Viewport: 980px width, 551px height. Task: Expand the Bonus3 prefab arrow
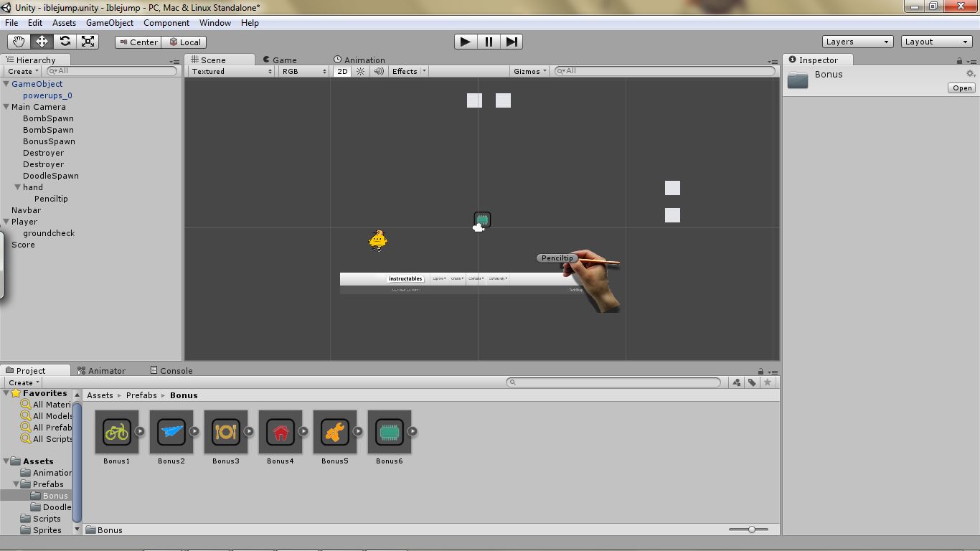[249, 431]
